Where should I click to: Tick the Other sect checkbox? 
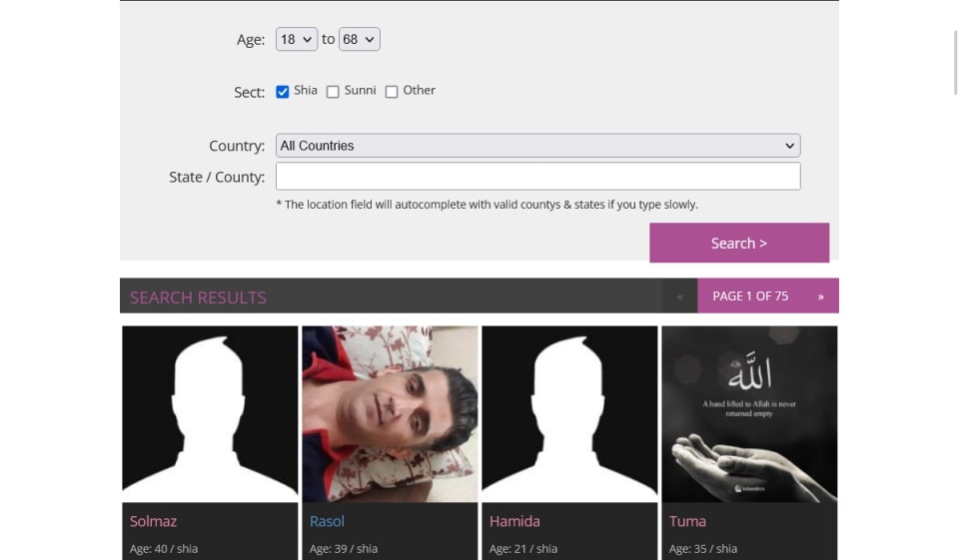pyautogui.click(x=392, y=92)
